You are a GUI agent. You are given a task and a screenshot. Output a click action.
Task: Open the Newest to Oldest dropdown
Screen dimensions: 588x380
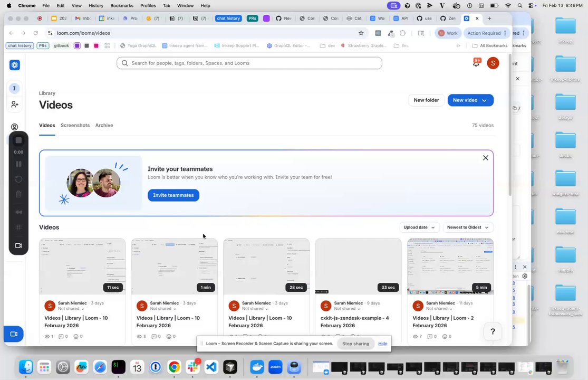468,227
